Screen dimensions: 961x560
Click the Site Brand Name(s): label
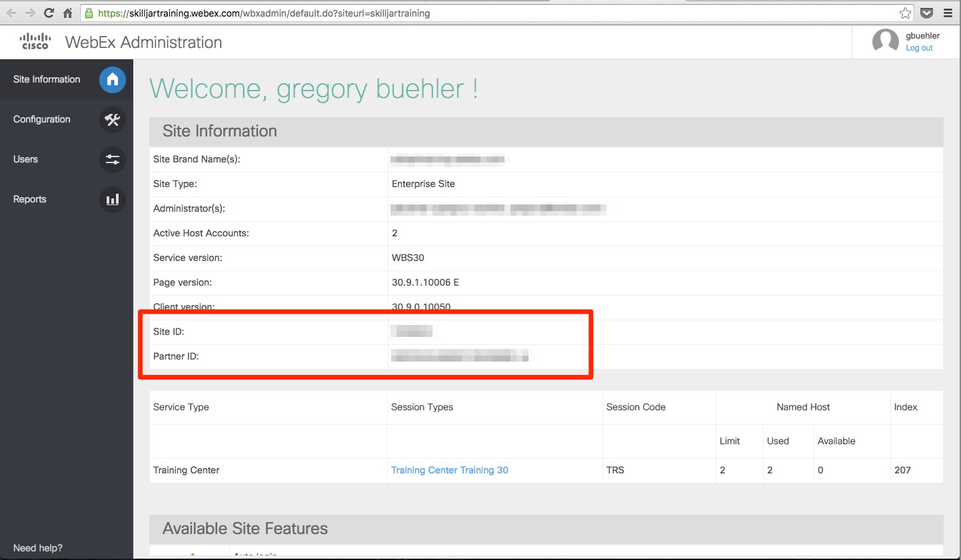click(197, 159)
